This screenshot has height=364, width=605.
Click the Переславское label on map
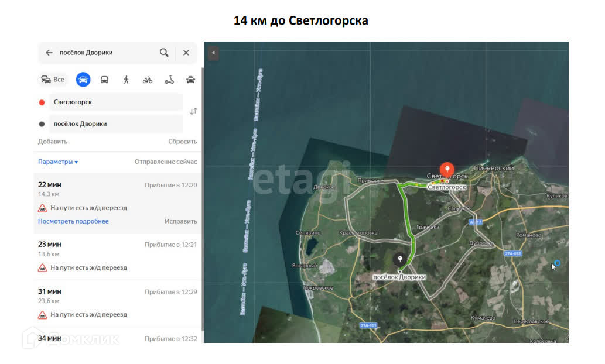click(531, 321)
